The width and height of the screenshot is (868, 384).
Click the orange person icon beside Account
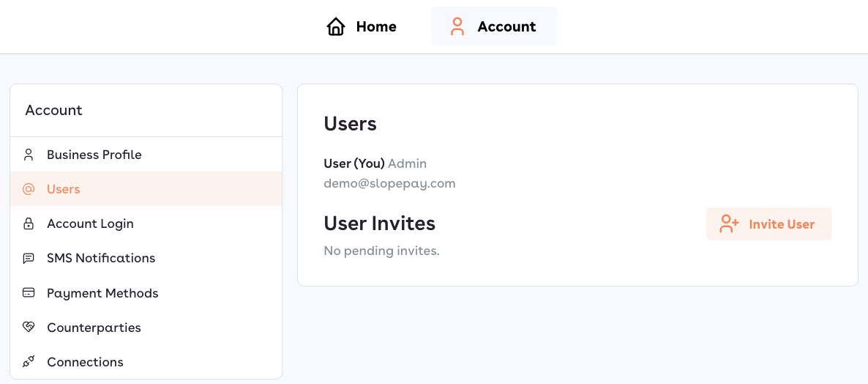[457, 27]
